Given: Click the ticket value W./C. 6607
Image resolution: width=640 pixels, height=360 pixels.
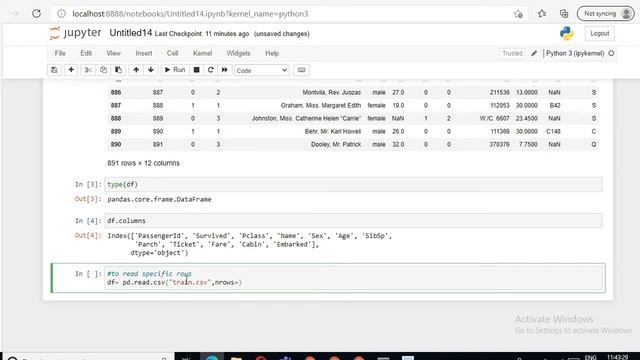Looking at the screenshot, I should pos(494,118).
